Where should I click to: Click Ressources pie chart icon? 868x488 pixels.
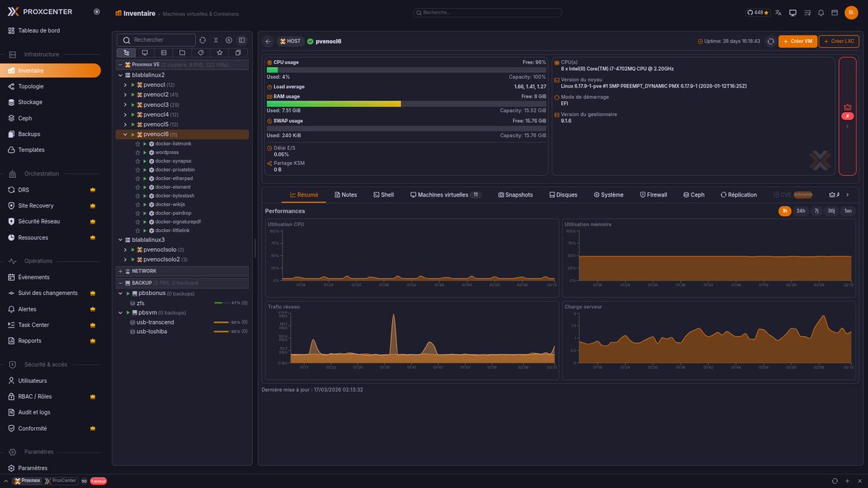pyautogui.click(x=12, y=237)
